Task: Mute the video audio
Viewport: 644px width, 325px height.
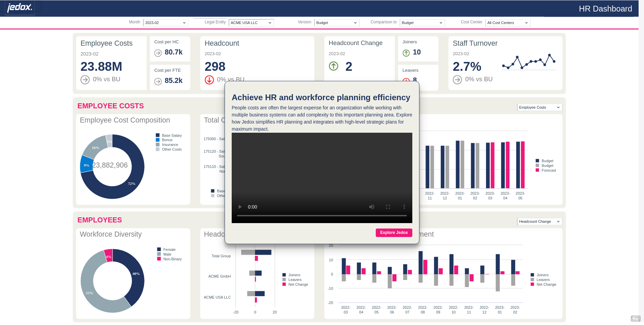Action: pyautogui.click(x=371, y=207)
